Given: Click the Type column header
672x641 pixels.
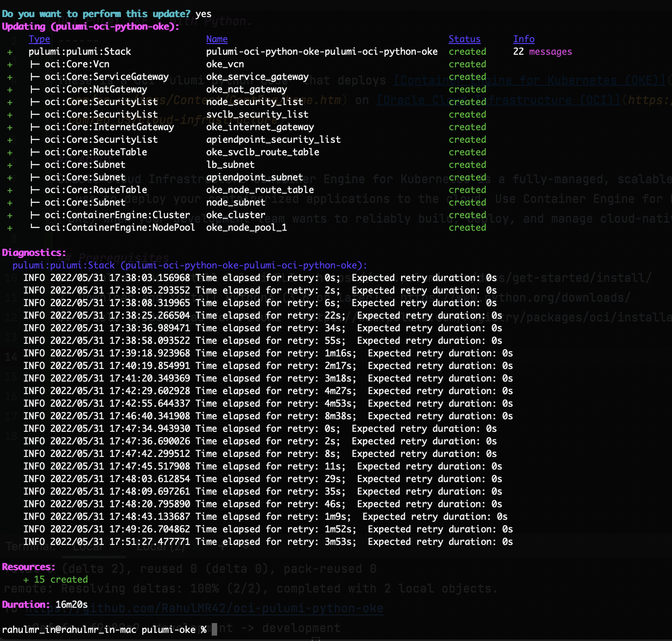Looking at the screenshot, I should coord(39,39).
